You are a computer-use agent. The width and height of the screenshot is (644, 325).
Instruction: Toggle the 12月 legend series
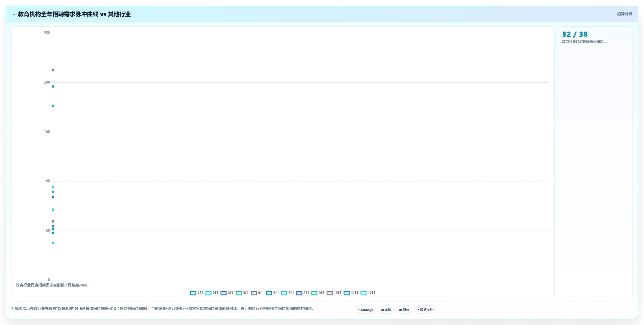point(368,293)
